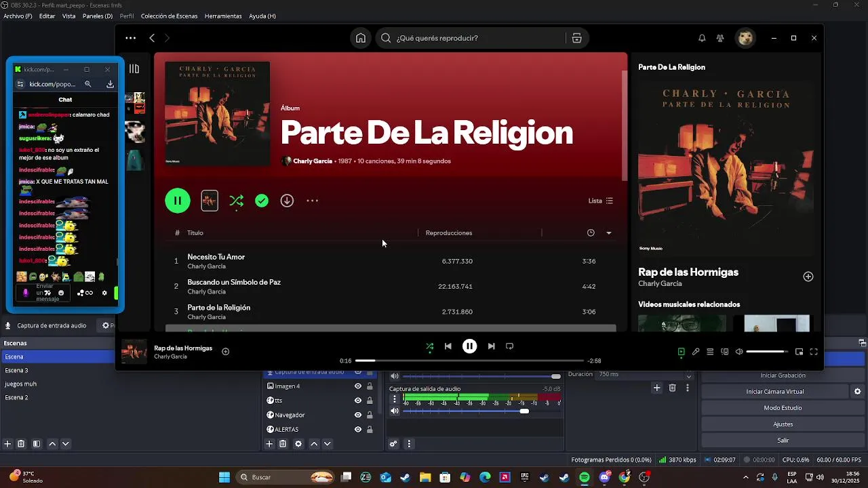Screen dimensions: 868x488
Task: Seek within the song progress bar
Action: click(x=469, y=361)
